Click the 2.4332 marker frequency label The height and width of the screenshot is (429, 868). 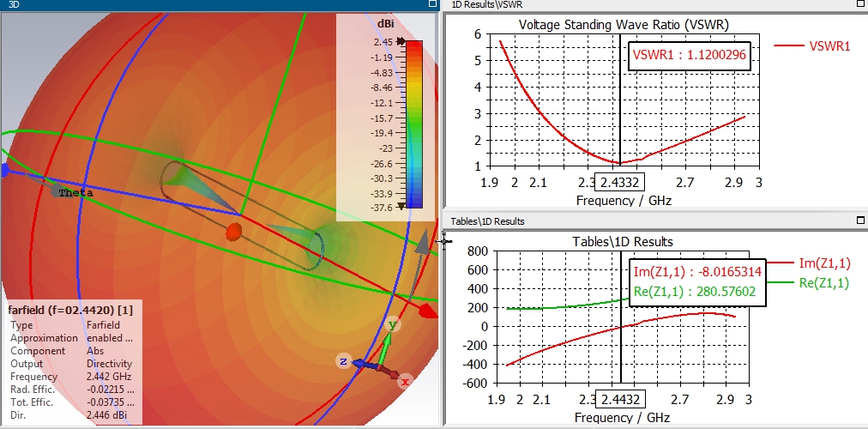(x=619, y=182)
